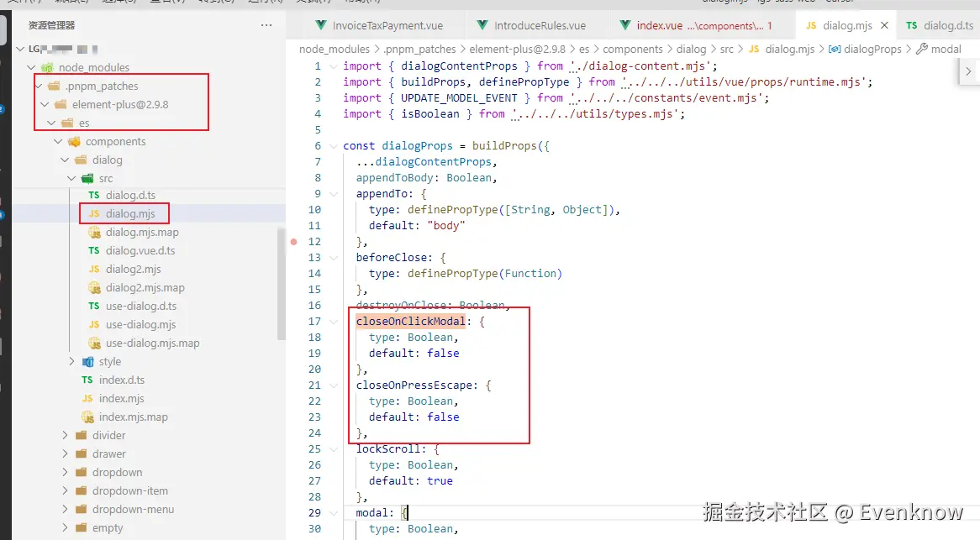Collapse the element-plus@2.9.8 folder chevron

(x=45, y=104)
